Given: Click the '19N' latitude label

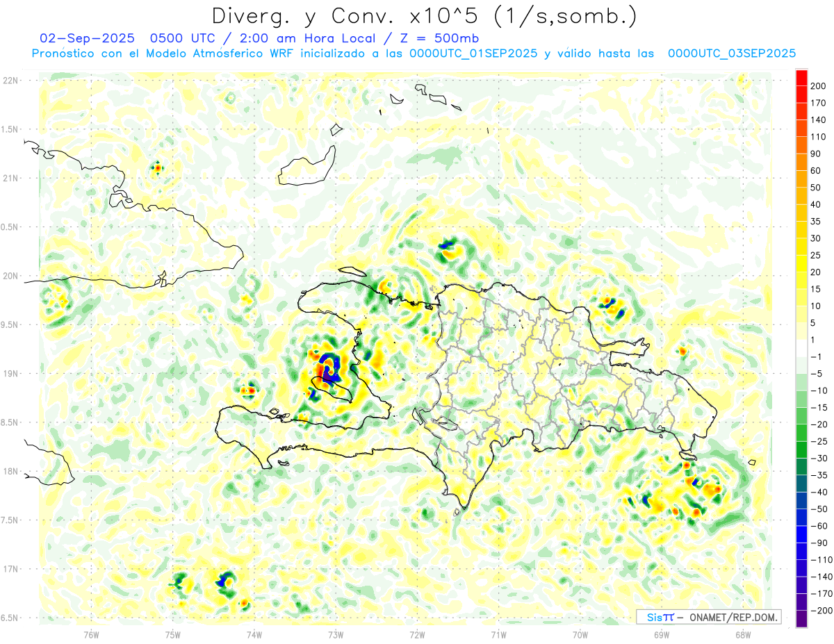Looking at the screenshot, I should [x=10, y=373].
